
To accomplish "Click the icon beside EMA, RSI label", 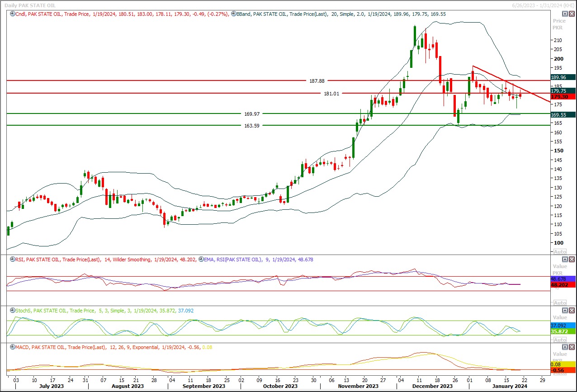I will coord(200,260).
